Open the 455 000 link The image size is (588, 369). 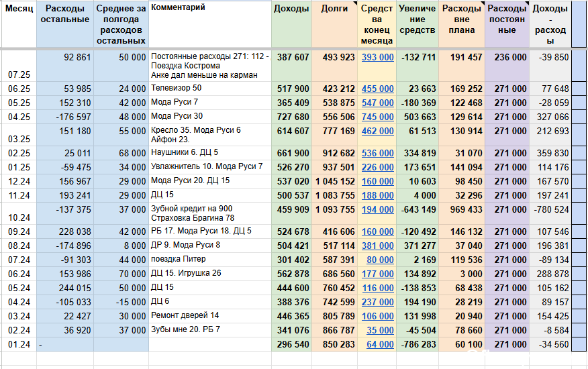[x=378, y=89]
